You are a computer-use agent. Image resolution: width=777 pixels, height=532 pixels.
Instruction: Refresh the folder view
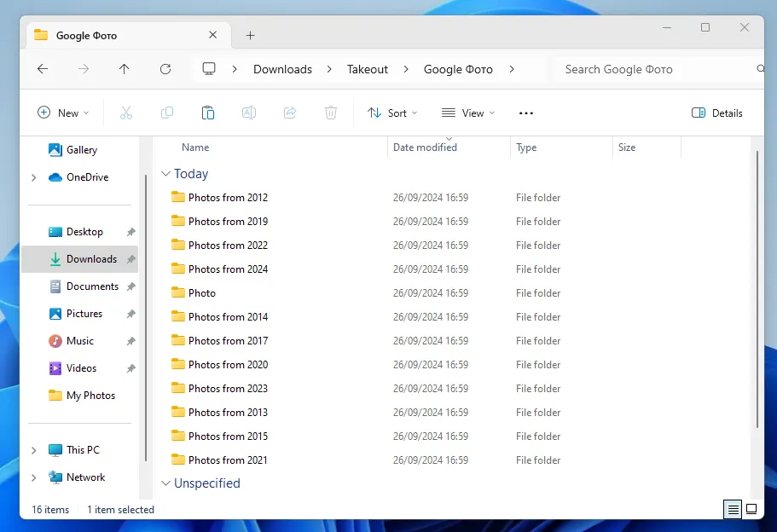165,69
